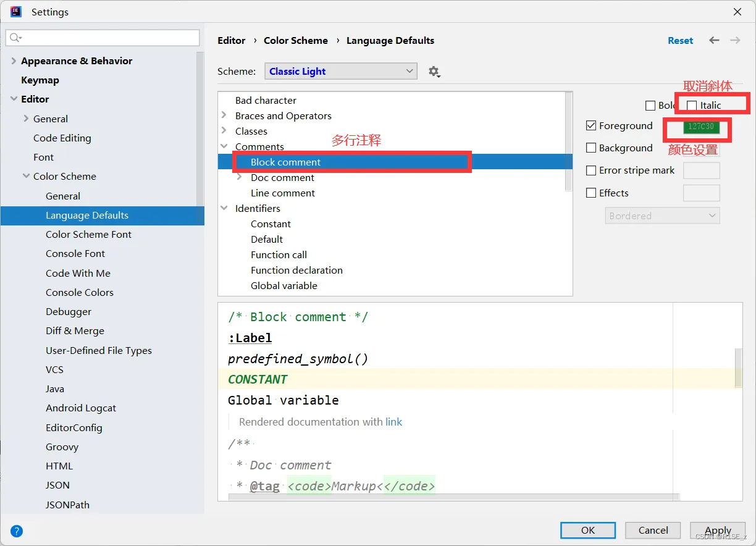Enable the Error stripe mark checkbox
The image size is (756, 546).
(591, 170)
